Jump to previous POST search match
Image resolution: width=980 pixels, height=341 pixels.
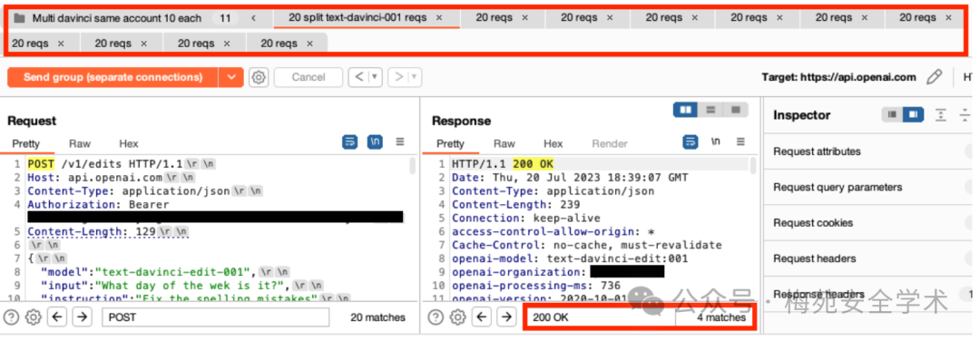(x=57, y=317)
